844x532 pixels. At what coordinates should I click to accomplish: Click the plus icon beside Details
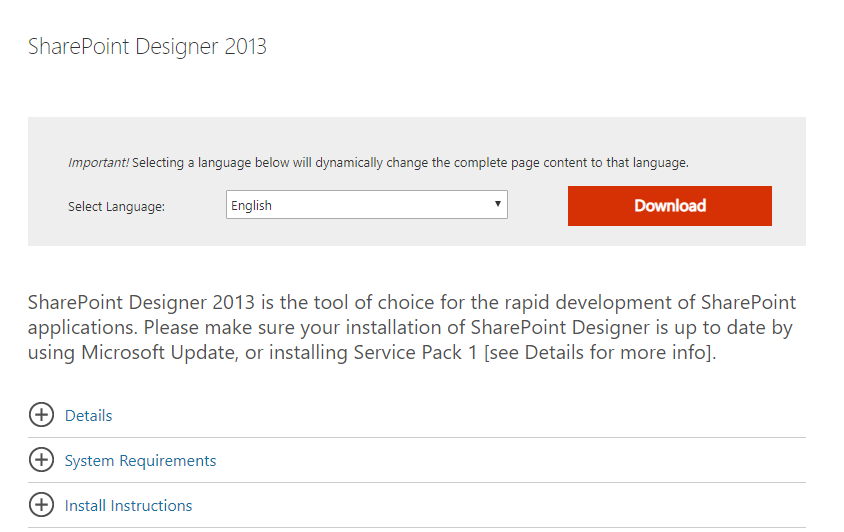tap(41, 415)
